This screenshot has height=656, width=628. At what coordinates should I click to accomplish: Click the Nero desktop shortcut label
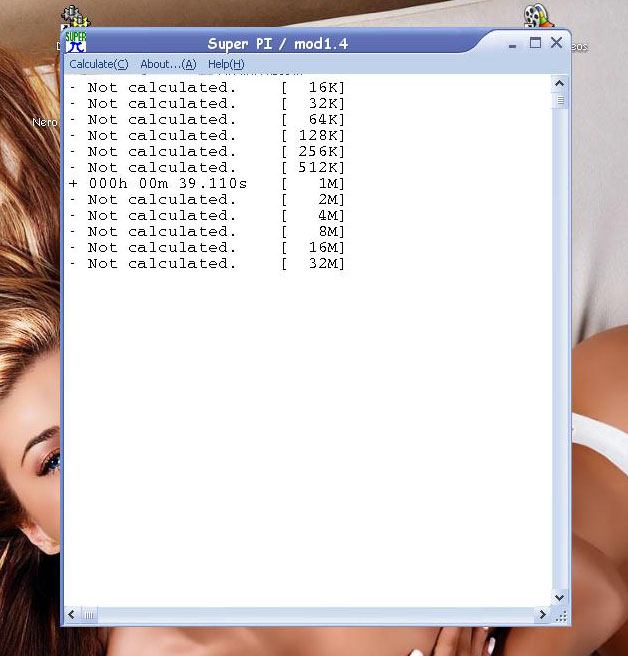[45, 123]
